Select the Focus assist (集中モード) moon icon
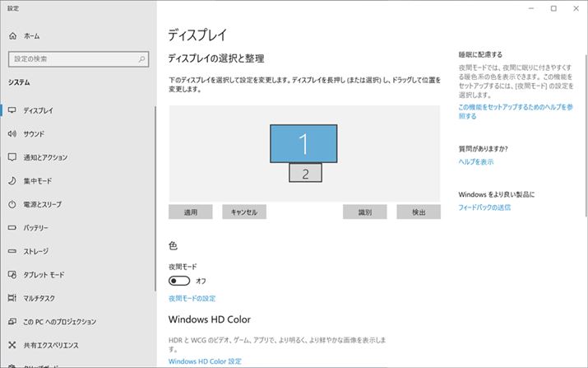Screen dimensions: 588x368 tap(13, 180)
